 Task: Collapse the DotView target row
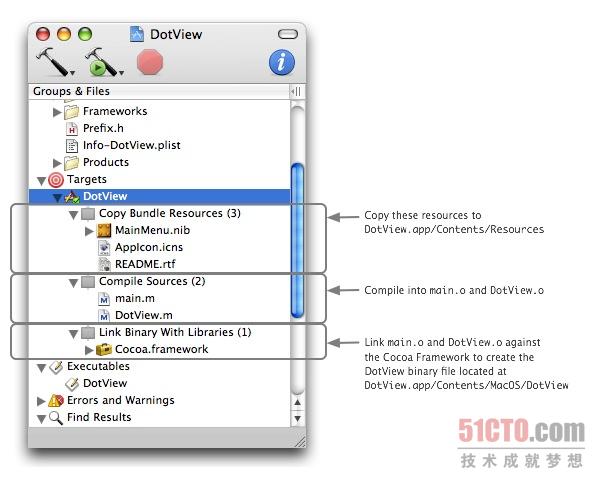57,198
